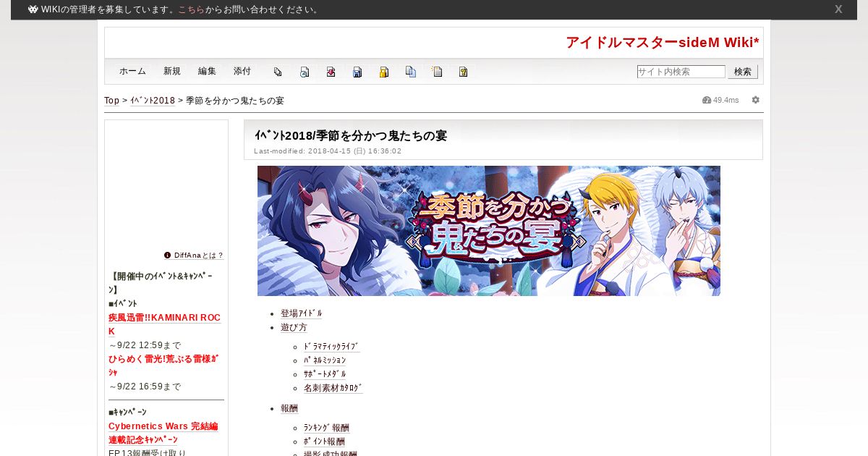868x456 pixels.
Task: Go to Top breadcrumb link
Action: [112, 101]
